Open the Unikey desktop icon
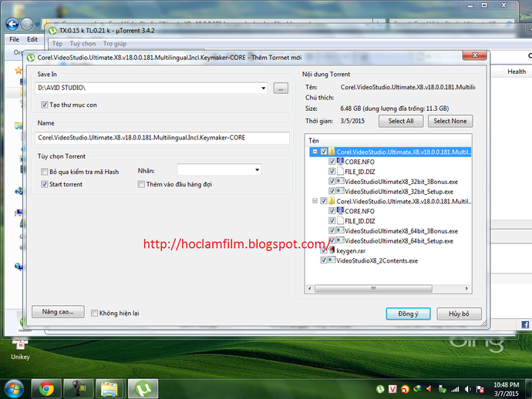The height and width of the screenshot is (399, 532). [20, 348]
